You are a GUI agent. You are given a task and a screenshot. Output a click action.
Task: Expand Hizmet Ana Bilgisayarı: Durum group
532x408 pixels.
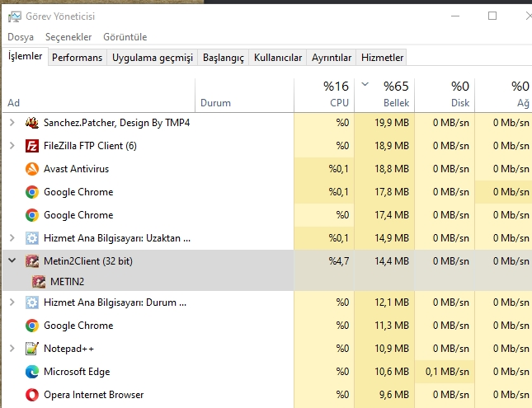click(x=12, y=302)
